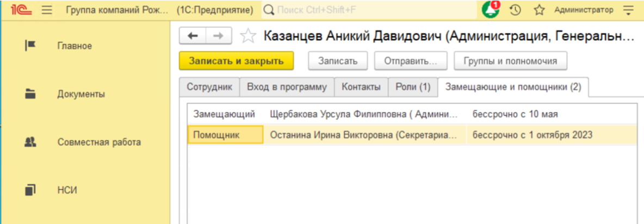Open Группы и полномочия
The image size is (644, 224).
(x=510, y=61)
